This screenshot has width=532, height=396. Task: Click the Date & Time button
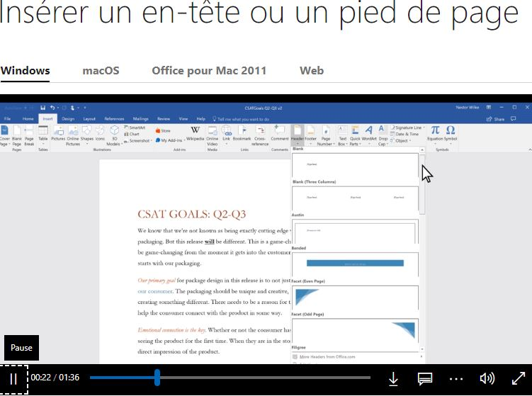pyautogui.click(x=404, y=134)
